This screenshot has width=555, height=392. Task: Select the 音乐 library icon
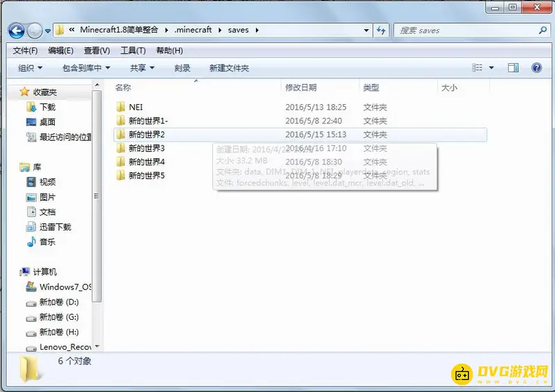point(31,242)
